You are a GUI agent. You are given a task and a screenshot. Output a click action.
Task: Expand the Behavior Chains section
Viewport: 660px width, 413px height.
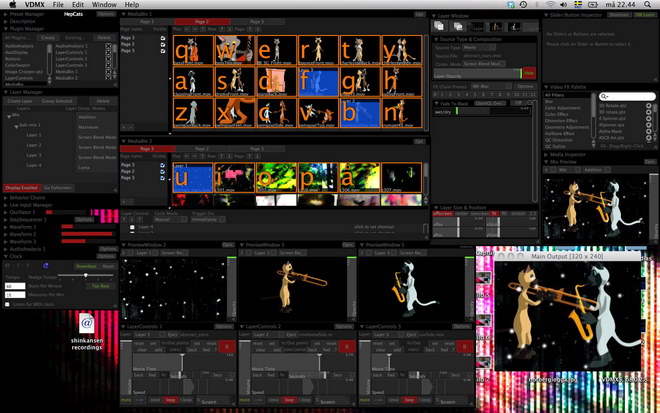pos(6,197)
